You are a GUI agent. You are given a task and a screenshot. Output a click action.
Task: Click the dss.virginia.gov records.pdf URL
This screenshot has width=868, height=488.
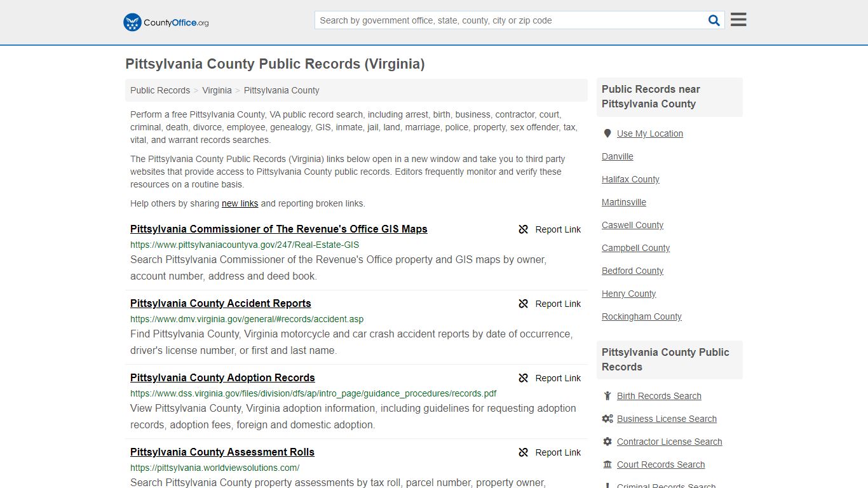[313, 393]
